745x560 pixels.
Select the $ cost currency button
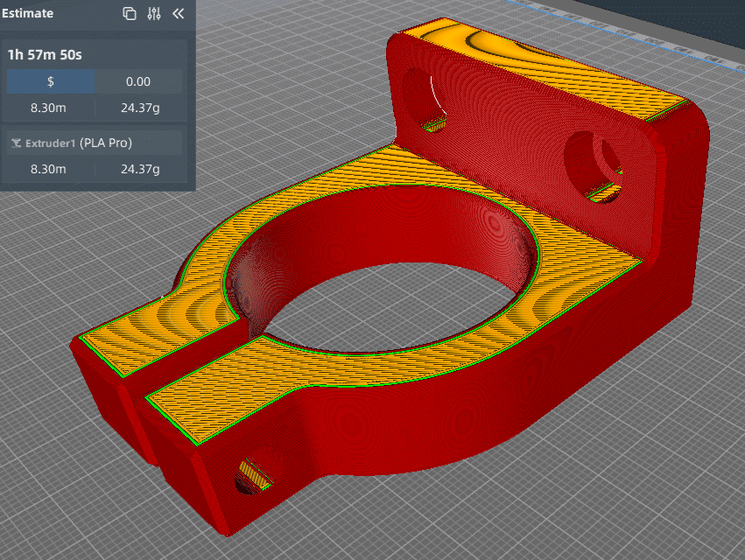click(51, 81)
